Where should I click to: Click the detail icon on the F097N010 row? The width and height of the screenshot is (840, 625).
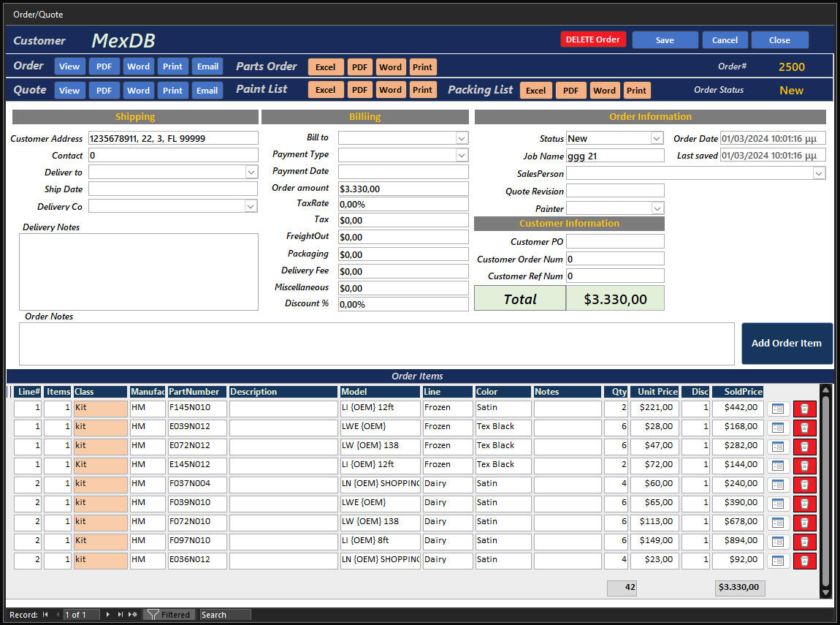click(x=777, y=542)
